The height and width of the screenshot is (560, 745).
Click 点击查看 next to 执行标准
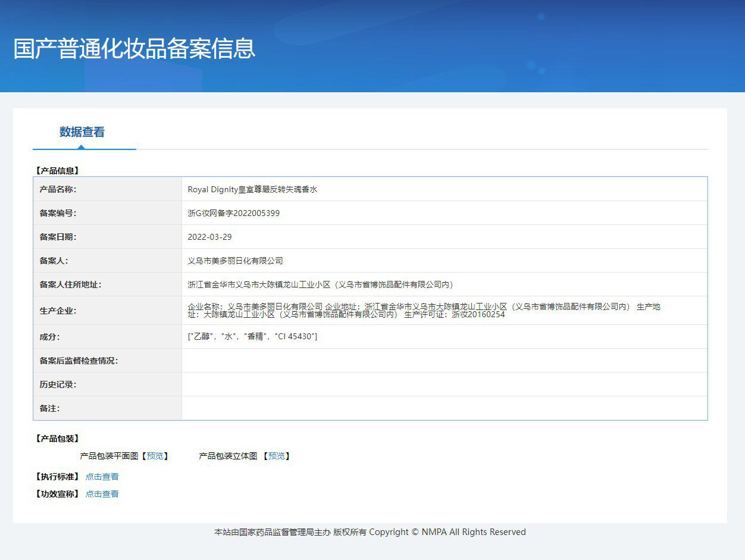point(102,476)
